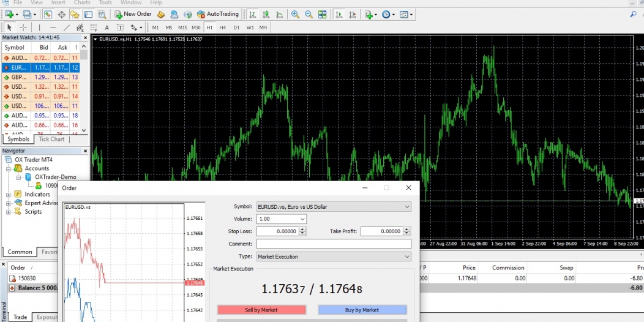
Task: Click into the Comment field
Action: point(334,244)
